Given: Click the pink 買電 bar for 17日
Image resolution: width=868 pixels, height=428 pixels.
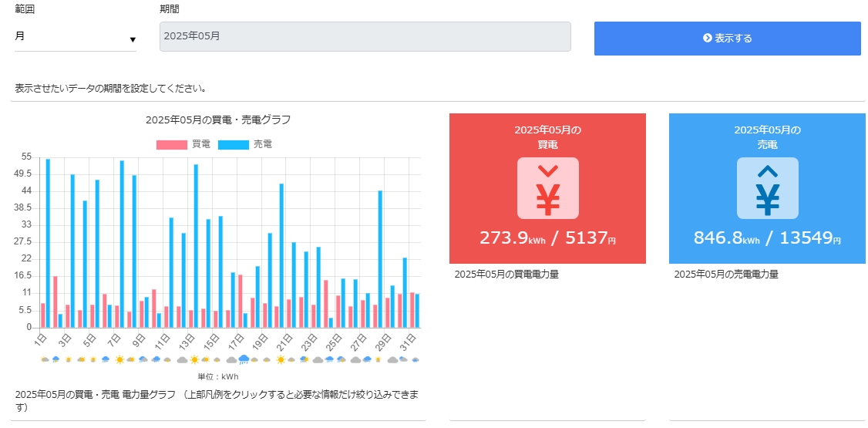Looking at the screenshot, I should [241, 302].
